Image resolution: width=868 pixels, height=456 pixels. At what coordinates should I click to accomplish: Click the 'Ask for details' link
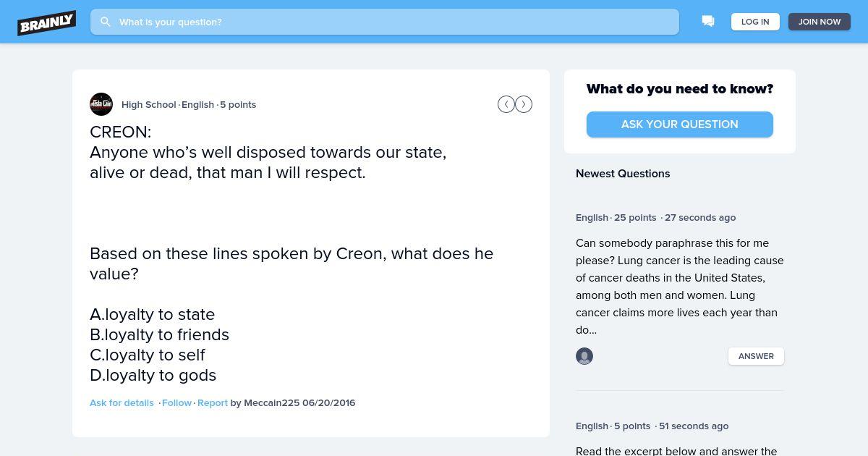122,402
